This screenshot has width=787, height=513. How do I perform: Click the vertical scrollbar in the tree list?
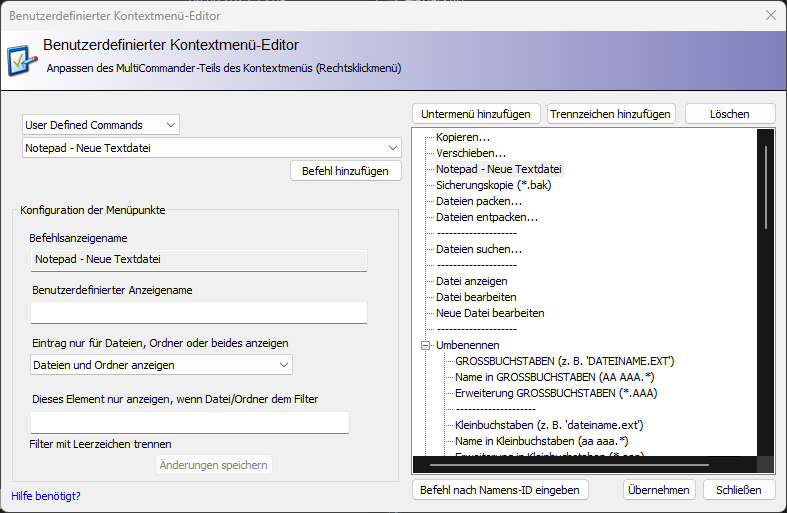pos(765,180)
